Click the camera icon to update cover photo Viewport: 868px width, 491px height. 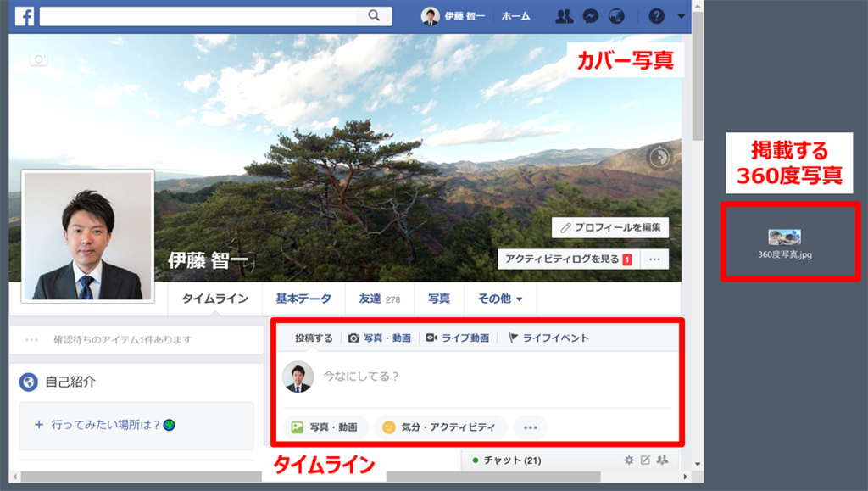[x=37, y=61]
